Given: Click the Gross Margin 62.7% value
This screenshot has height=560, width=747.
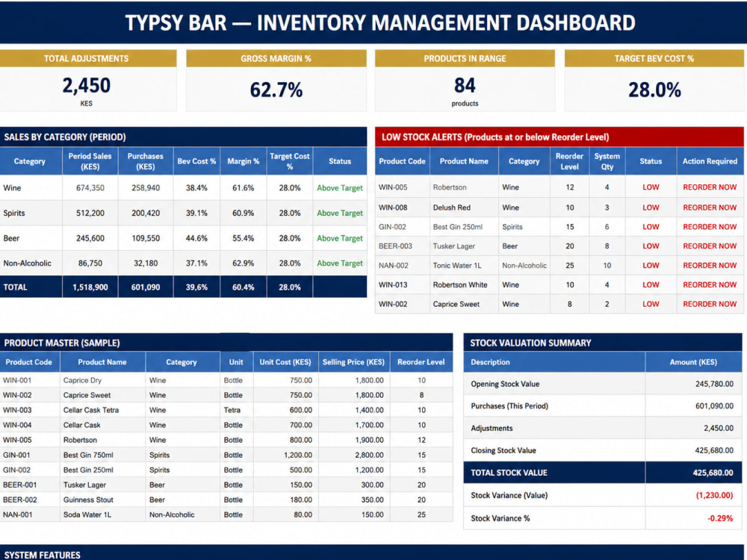Looking at the screenshot, I should (276, 90).
